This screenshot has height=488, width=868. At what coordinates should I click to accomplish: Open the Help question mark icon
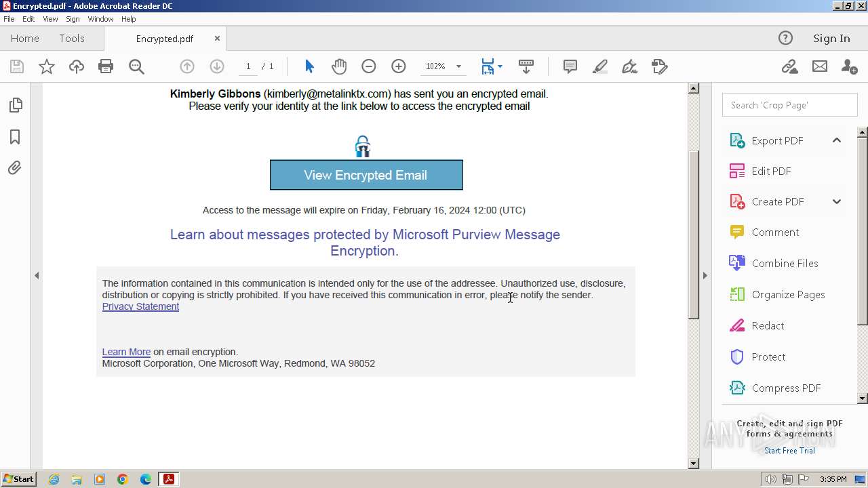coord(785,38)
